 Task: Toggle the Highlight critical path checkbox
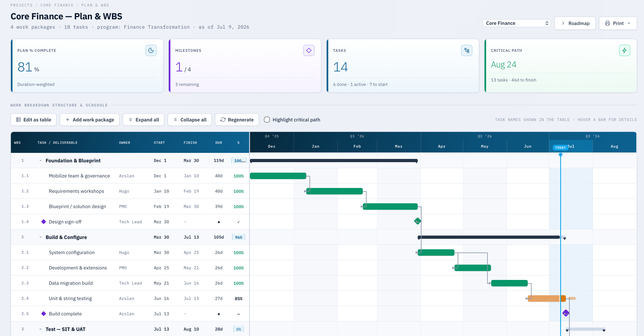(x=267, y=120)
